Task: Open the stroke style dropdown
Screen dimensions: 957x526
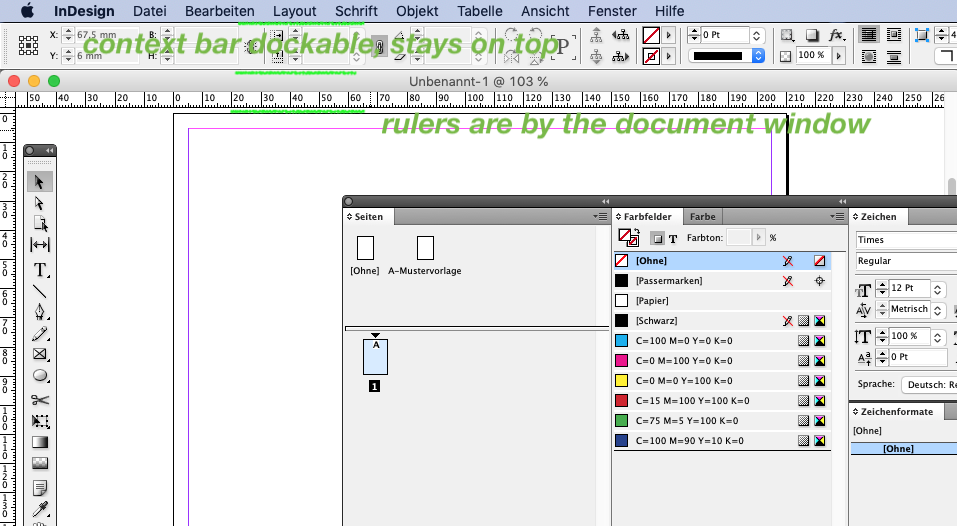Action: [758, 56]
